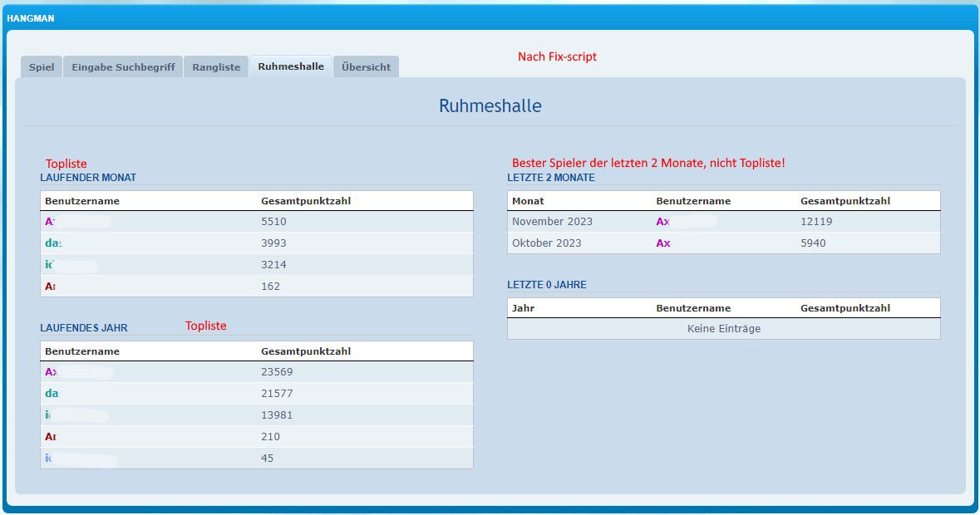Select the Rangliste tab
The height and width of the screenshot is (515, 980).
216,67
